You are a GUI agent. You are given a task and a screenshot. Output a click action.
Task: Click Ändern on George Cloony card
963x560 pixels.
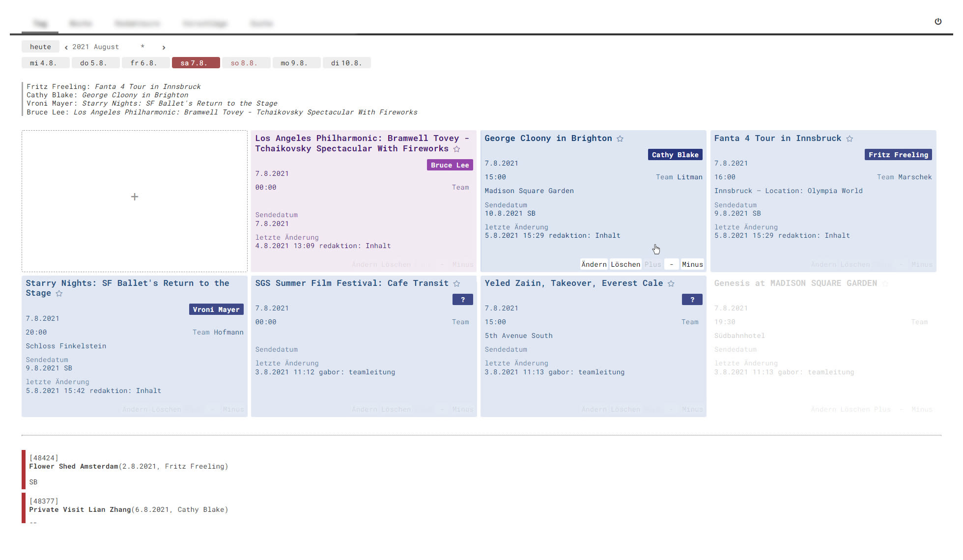point(594,264)
